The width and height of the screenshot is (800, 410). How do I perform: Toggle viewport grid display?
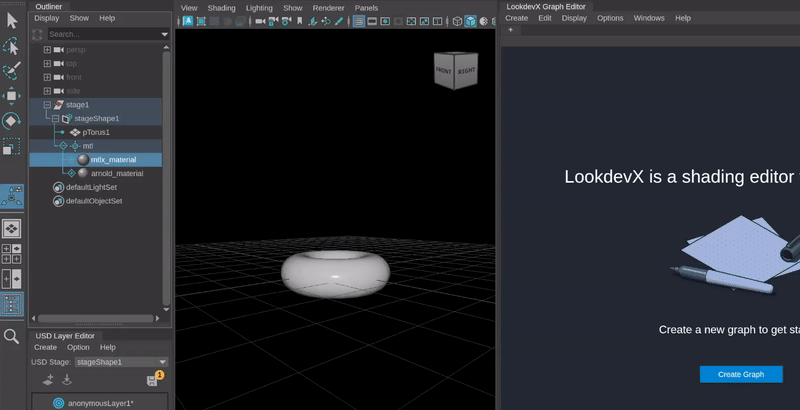coord(359,21)
